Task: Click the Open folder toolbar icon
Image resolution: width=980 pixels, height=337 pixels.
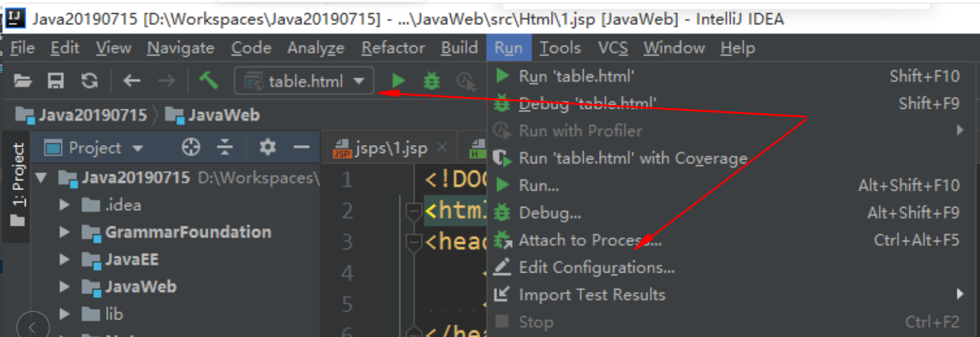Action: click(x=23, y=81)
